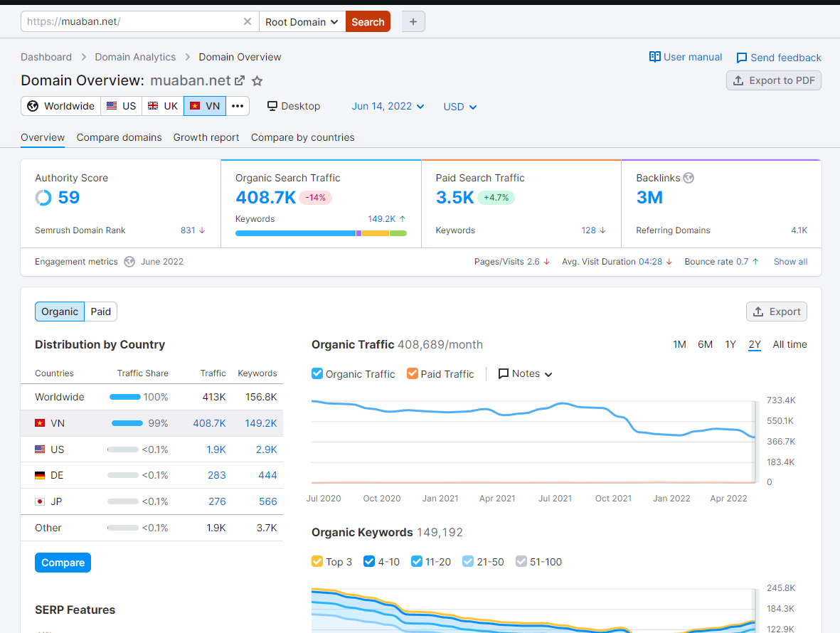Screen dimensions: 840x633
Task: Select the 6M time range
Action: click(x=705, y=344)
